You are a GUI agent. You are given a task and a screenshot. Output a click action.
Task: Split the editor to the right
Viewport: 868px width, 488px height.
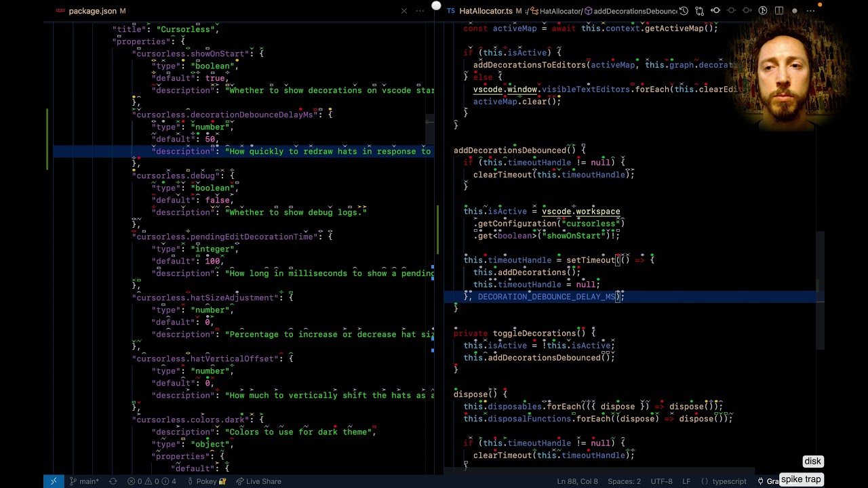click(x=778, y=11)
